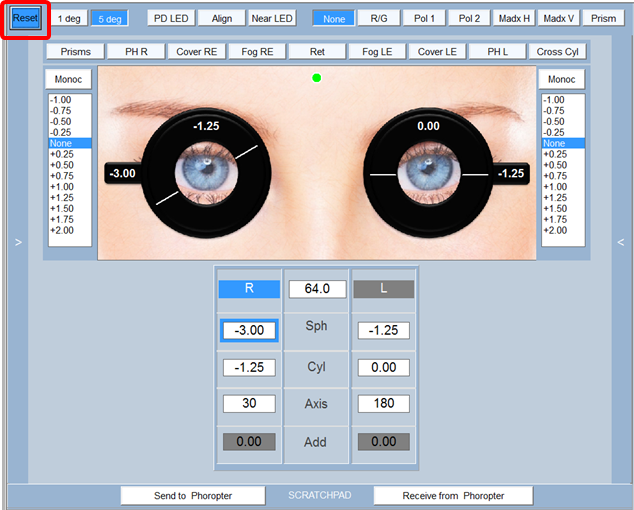Expand the left side panel arrow
Viewport: 634px width, 510px height.
[x=17, y=242]
